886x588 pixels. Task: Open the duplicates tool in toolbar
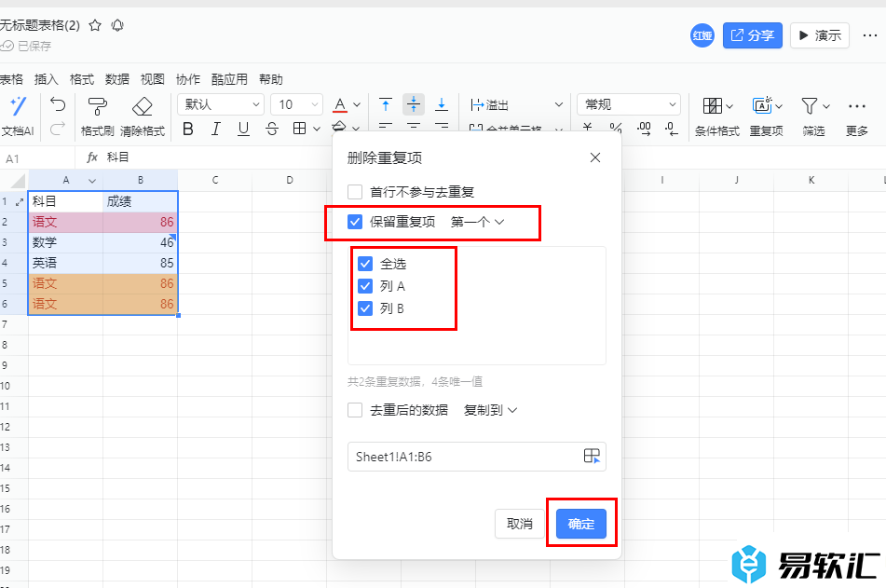point(766,117)
